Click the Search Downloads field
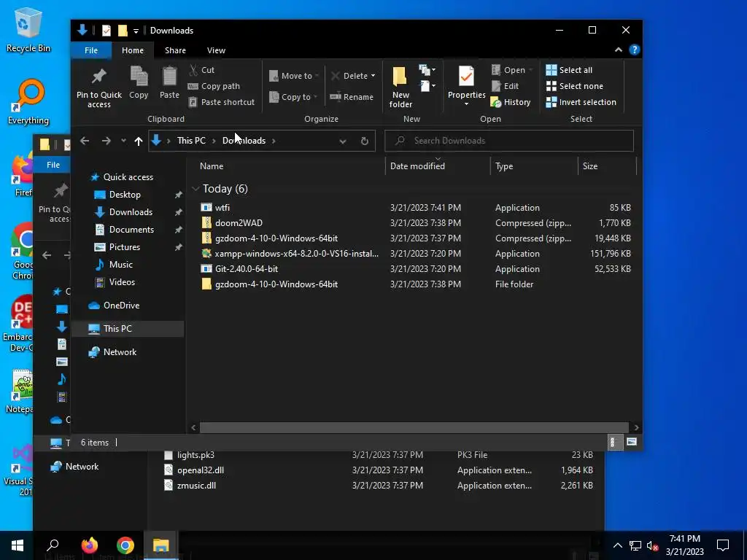This screenshot has width=747, height=560. [508, 141]
